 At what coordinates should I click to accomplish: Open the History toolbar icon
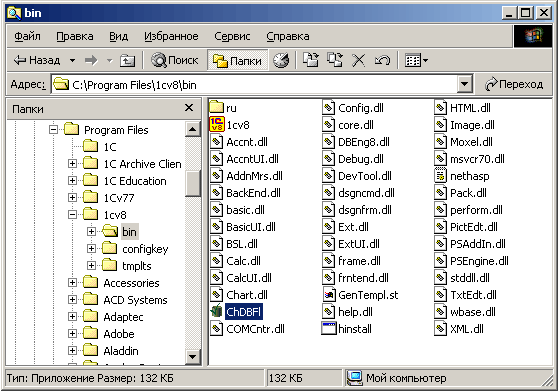[281, 60]
